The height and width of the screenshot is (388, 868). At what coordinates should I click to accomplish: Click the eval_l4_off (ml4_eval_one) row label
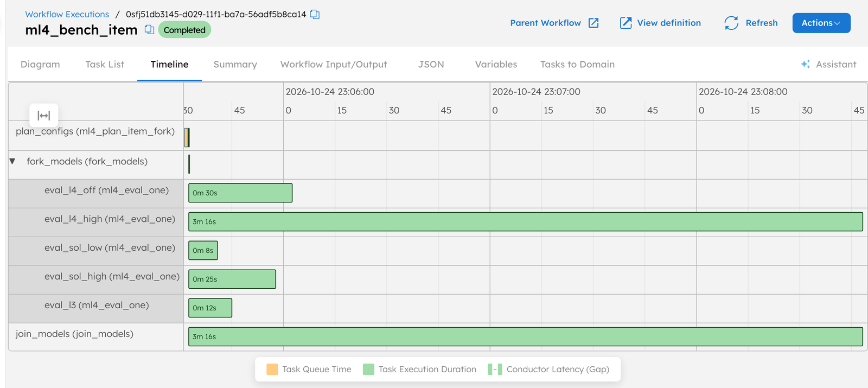click(x=106, y=190)
